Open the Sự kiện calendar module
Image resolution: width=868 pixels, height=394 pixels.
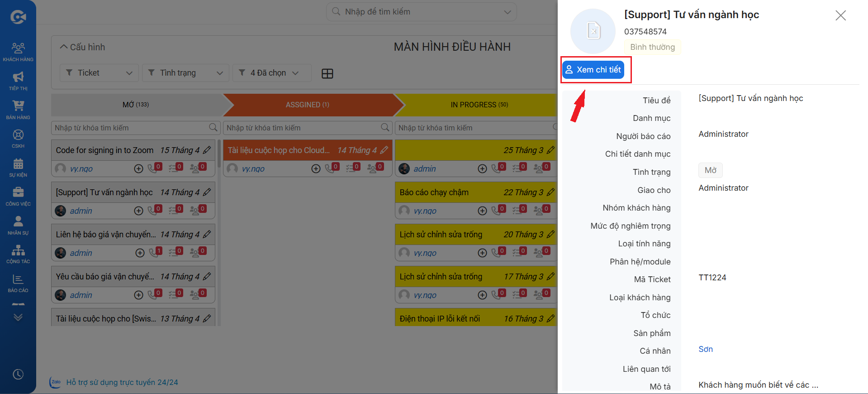pos(18,168)
